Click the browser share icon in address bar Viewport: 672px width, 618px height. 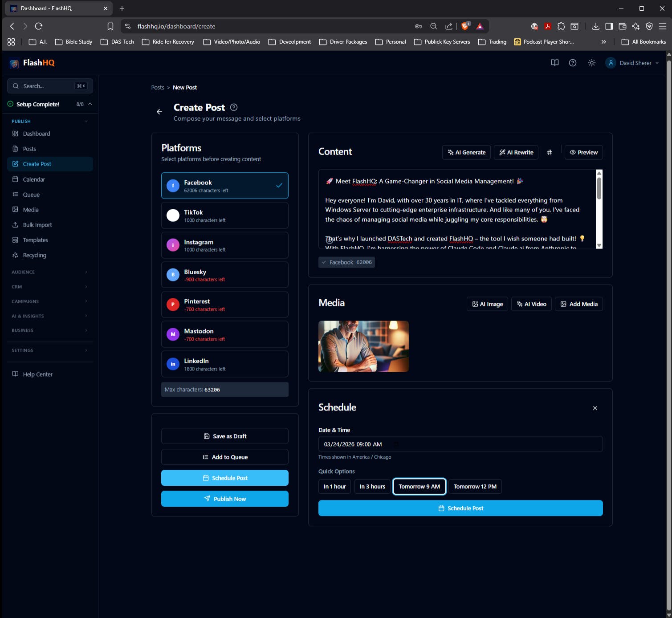pyautogui.click(x=448, y=26)
